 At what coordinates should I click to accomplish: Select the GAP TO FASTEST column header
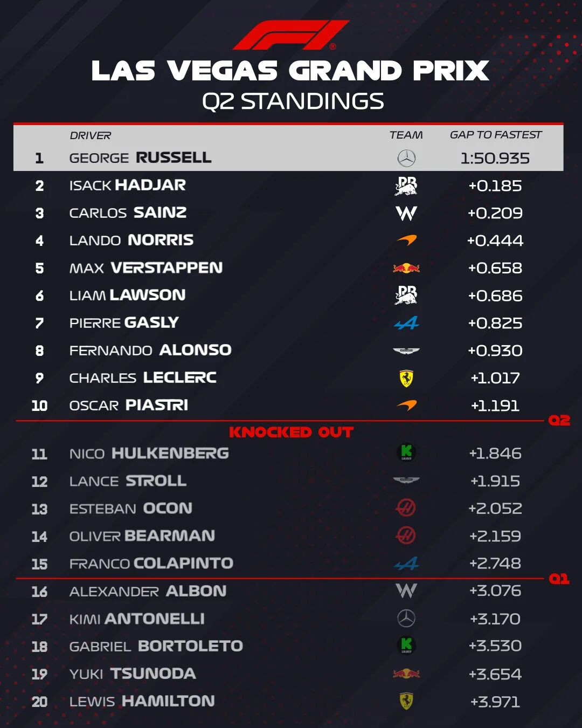tap(496, 135)
